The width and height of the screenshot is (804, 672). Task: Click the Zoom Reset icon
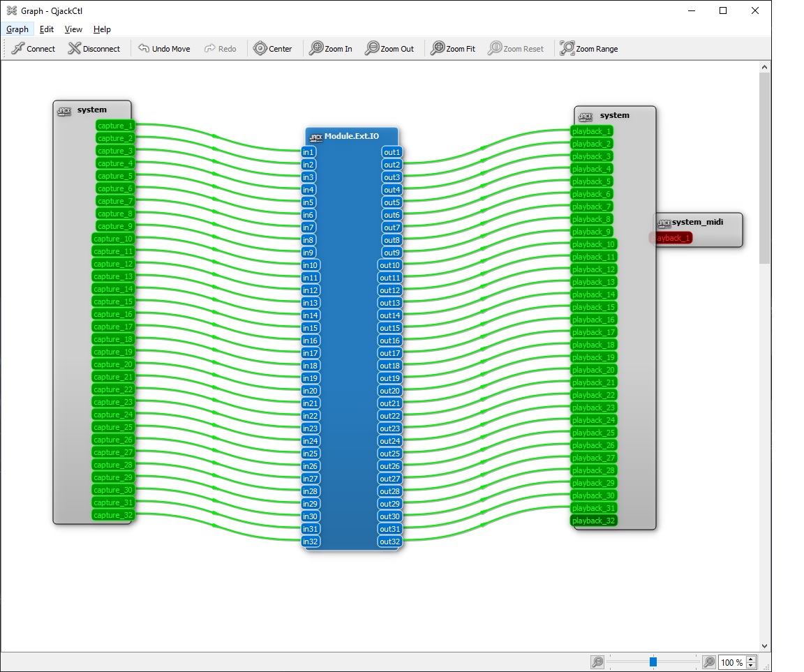coord(495,48)
